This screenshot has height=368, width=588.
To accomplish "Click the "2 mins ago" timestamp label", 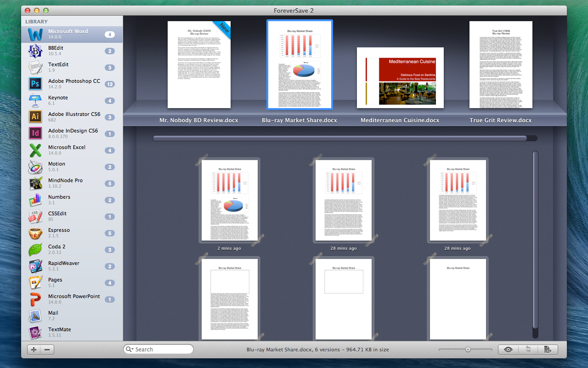I will click(x=229, y=248).
